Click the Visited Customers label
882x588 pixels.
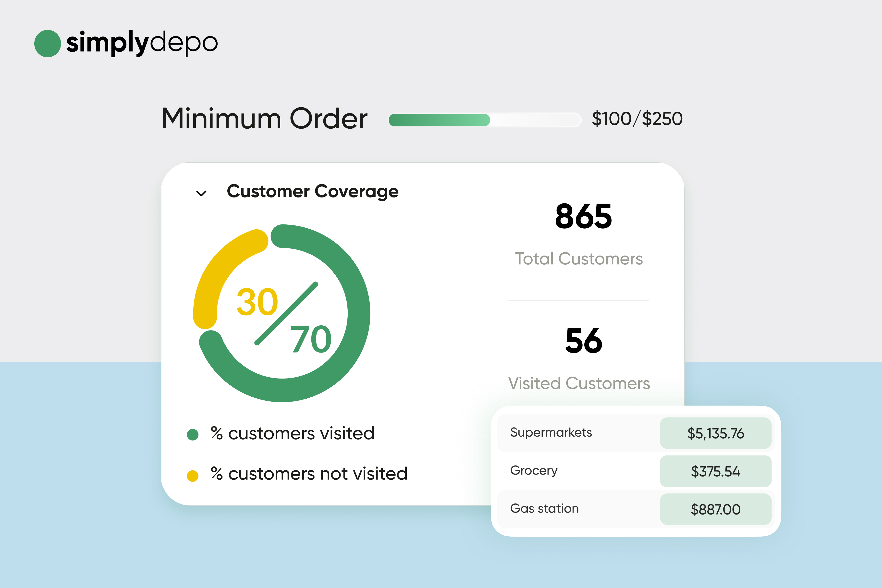pyautogui.click(x=579, y=383)
